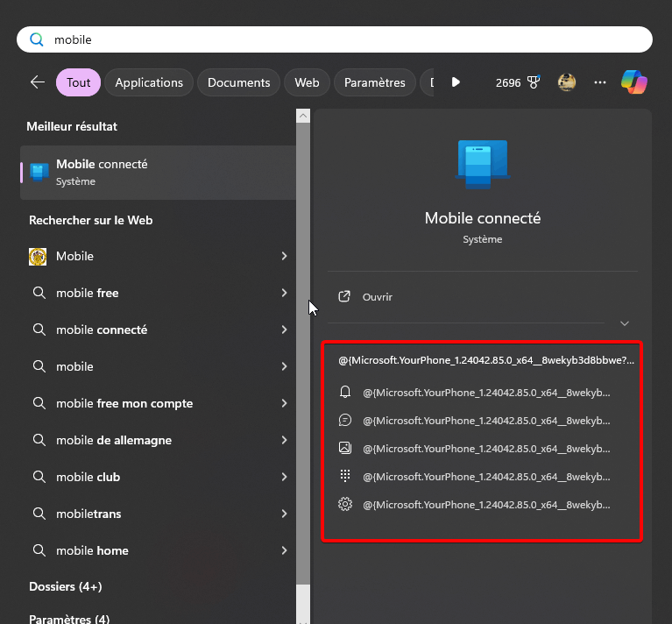Click the results list scrollbar thumb

tap(303, 353)
